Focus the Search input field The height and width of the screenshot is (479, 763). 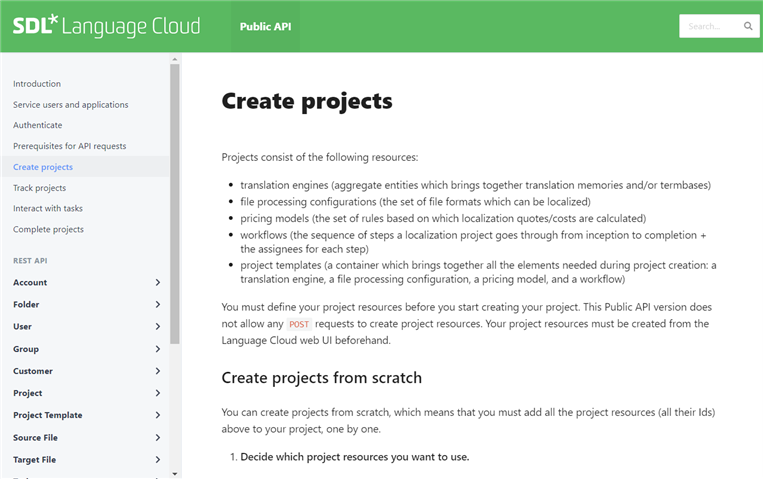point(710,26)
